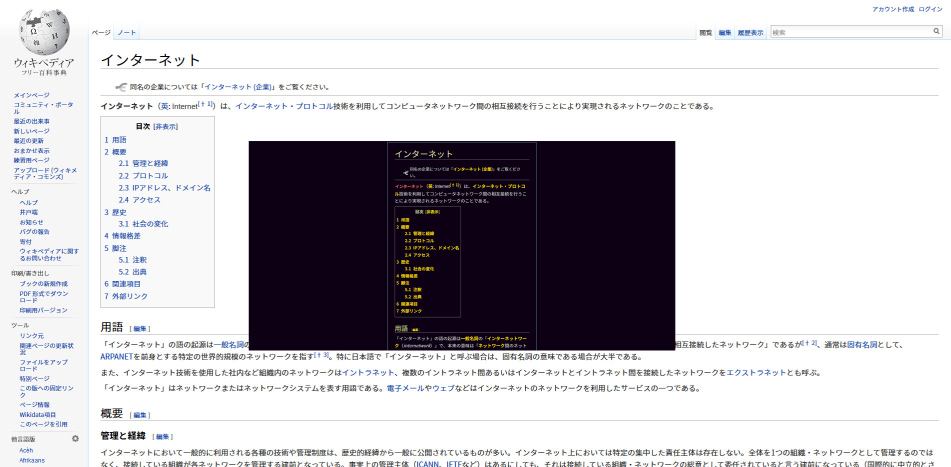The image size is (951, 467).
Task: Open 最近の更新 sidebar link
Action: point(29,141)
